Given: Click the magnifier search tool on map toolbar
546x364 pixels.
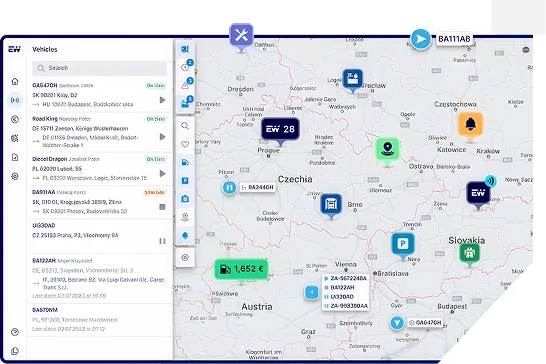Looking at the screenshot, I should click(x=185, y=126).
